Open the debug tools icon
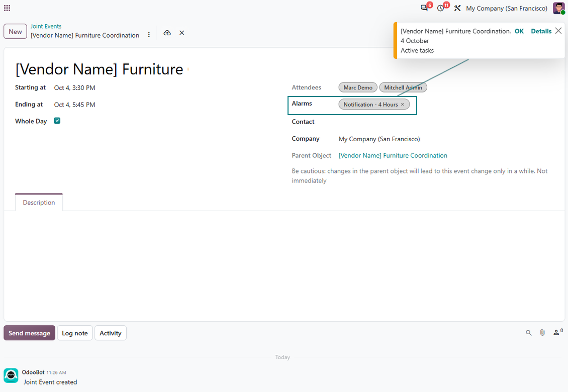Screen dimensions: 568x392 (457, 8)
